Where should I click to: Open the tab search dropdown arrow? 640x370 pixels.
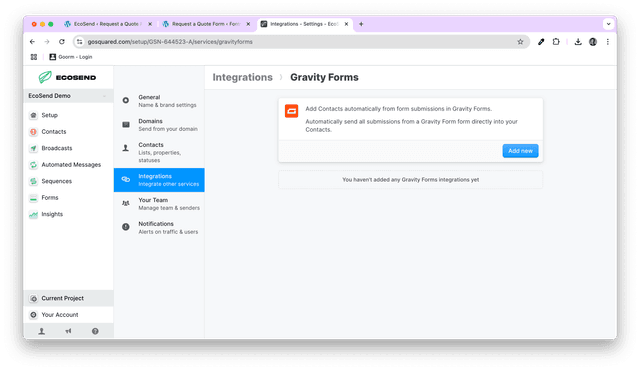click(608, 24)
